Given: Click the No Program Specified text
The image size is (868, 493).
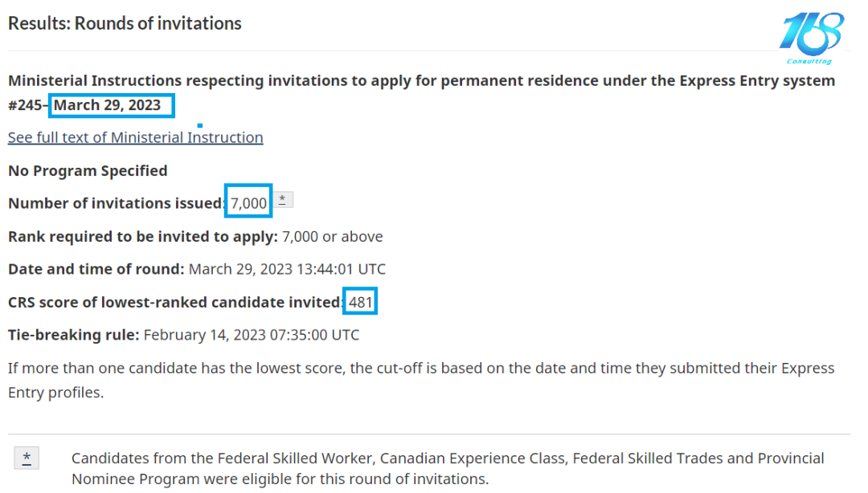Looking at the screenshot, I should click(x=88, y=170).
